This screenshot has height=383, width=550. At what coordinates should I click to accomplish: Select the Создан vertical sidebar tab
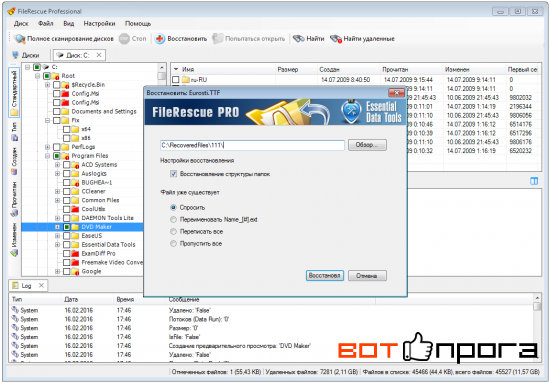(14, 161)
